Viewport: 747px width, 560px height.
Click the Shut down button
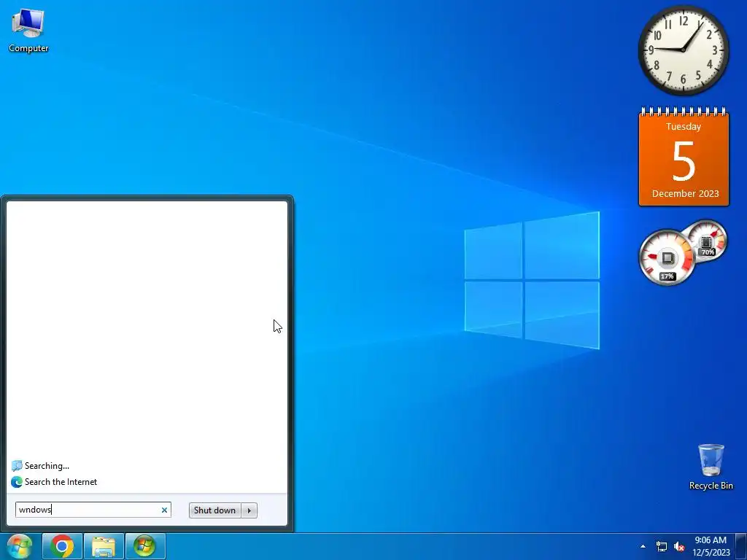click(x=215, y=510)
